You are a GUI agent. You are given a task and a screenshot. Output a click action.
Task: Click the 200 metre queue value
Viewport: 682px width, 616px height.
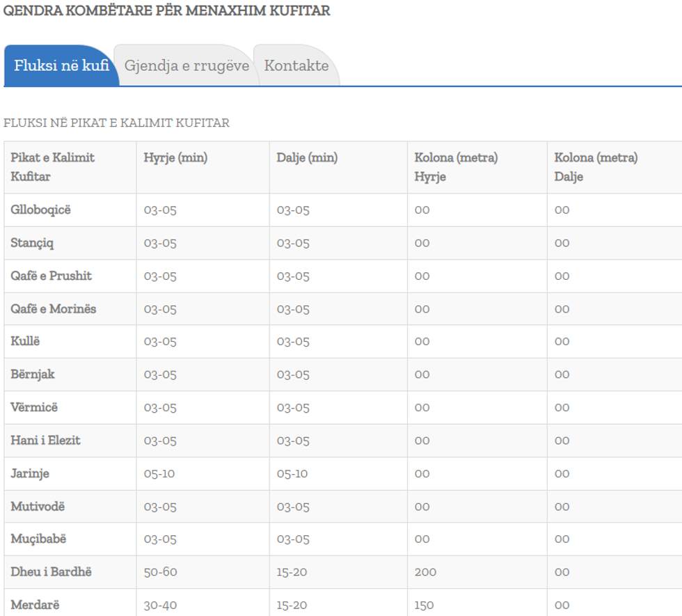pyautogui.click(x=425, y=572)
